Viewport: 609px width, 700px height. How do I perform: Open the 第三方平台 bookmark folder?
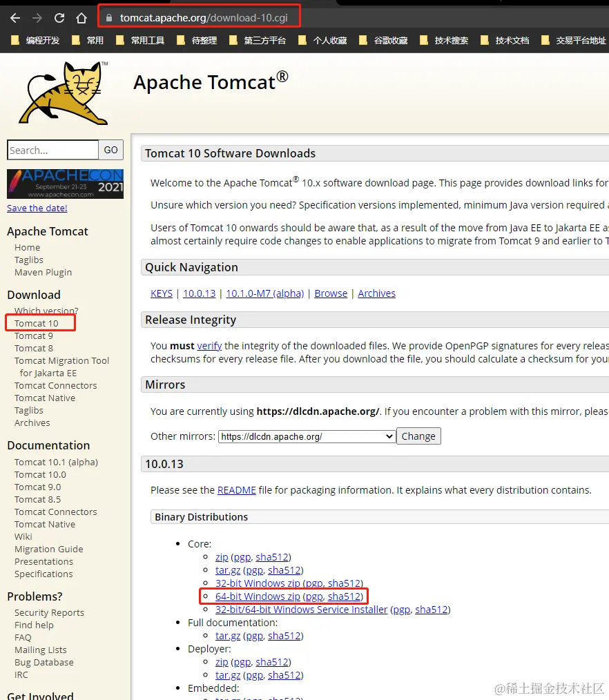257,41
